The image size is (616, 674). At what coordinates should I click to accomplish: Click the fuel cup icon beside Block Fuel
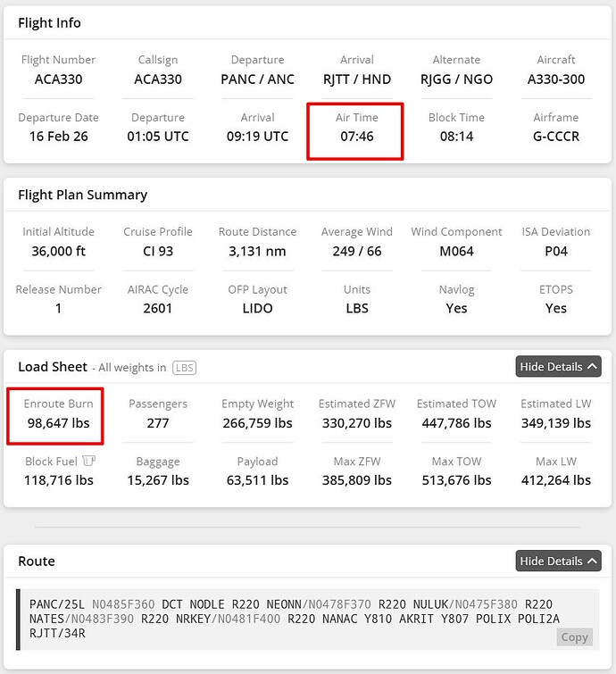click(88, 462)
